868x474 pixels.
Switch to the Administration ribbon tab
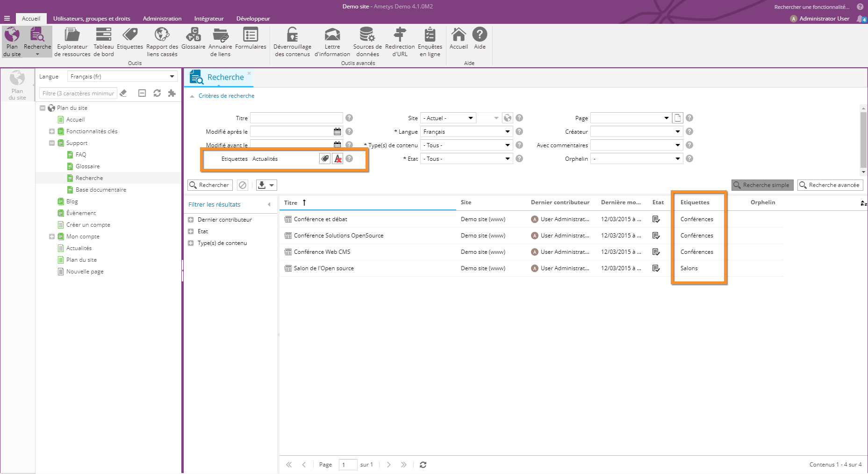(x=162, y=19)
